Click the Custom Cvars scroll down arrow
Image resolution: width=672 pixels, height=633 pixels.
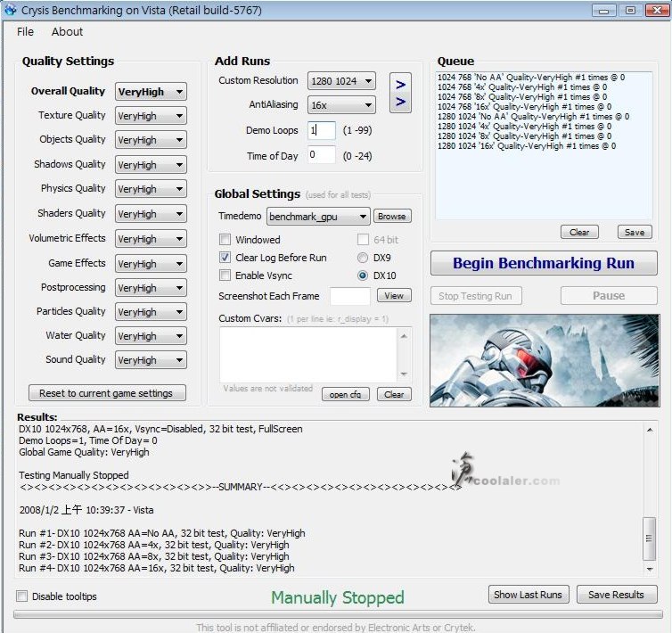coord(404,374)
